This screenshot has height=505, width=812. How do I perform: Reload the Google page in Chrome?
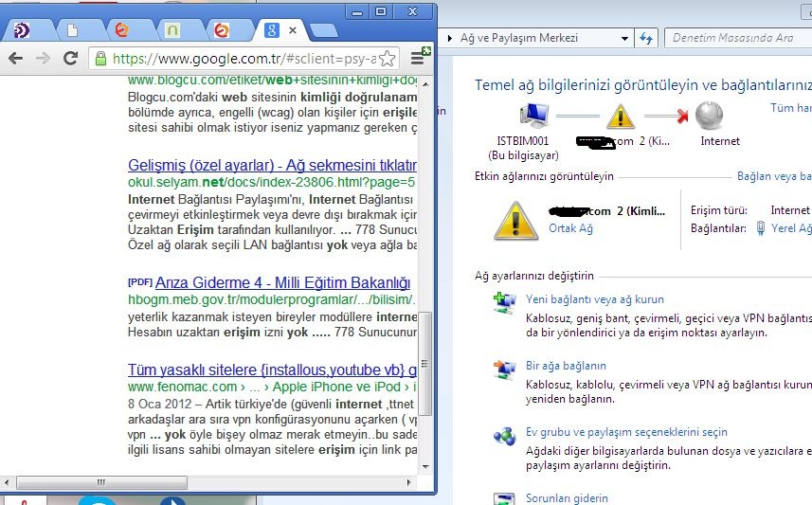pos(70,58)
